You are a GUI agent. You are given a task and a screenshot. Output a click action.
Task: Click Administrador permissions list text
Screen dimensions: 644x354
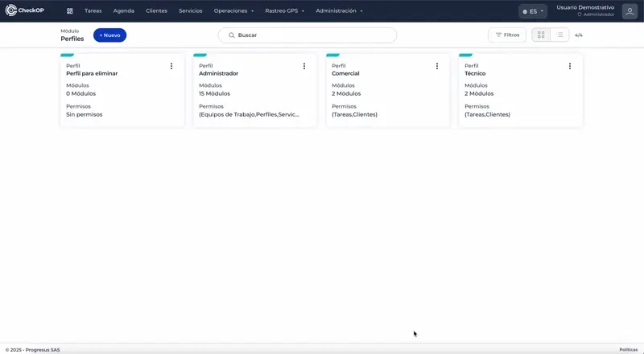250,114
